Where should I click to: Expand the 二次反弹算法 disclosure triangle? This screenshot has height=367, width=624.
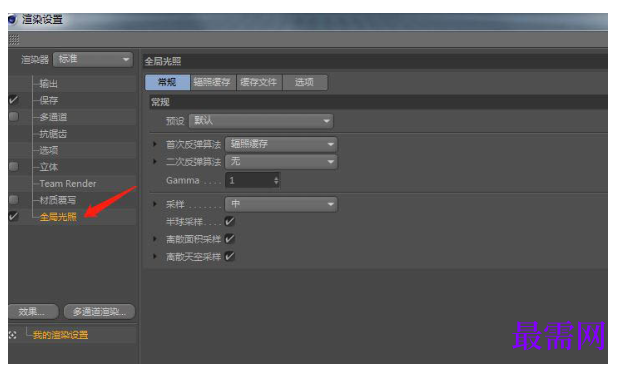pos(155,161)
